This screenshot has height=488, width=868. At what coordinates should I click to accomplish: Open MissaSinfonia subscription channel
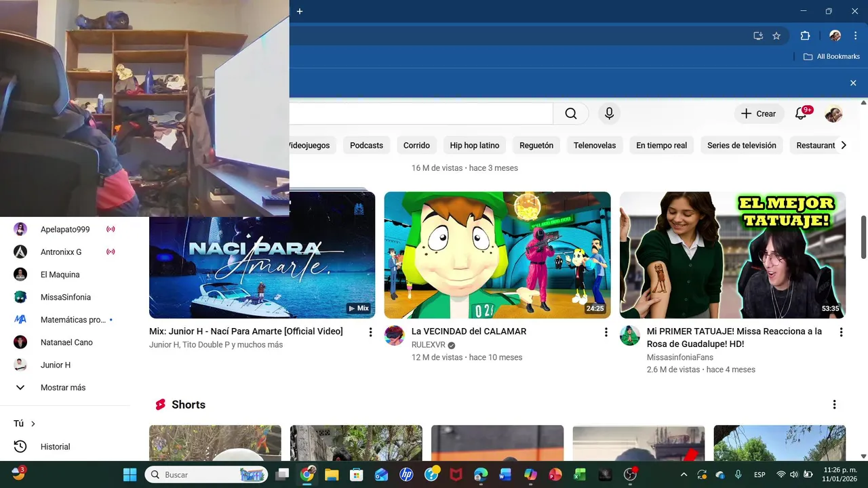65,297
